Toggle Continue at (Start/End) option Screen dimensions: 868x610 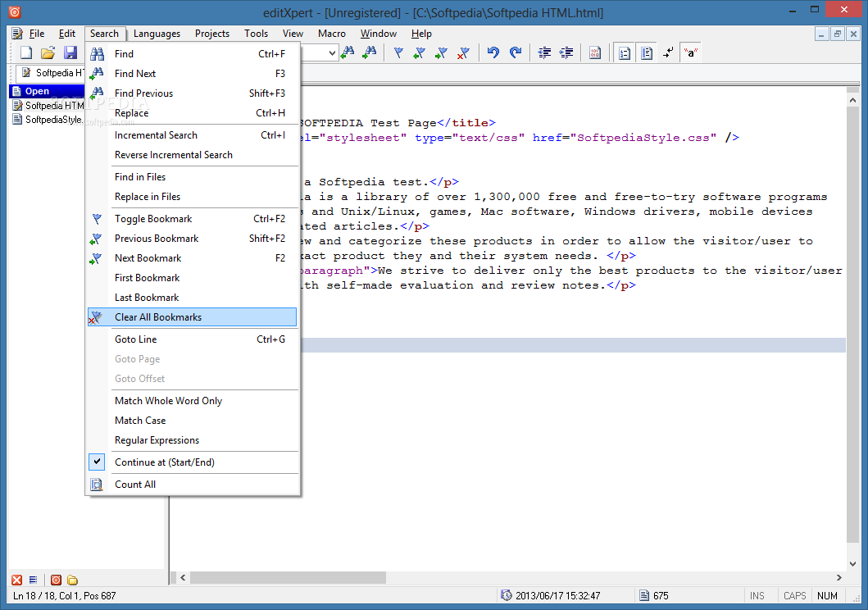pyautogui.click(x=193, y=462)
